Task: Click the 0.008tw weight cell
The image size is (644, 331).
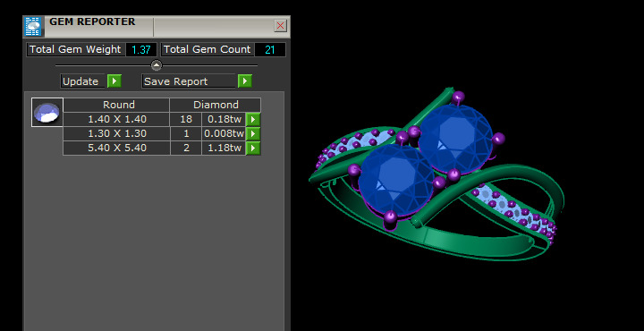Action: [x=224, y=134]
